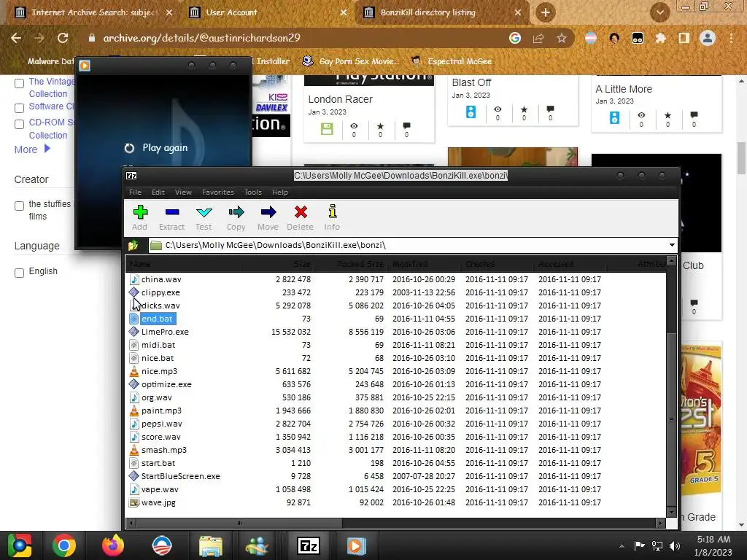Open the 7-Zip Edit menu
Viewport: 747px width, 560px height.
tap(158, 192)
